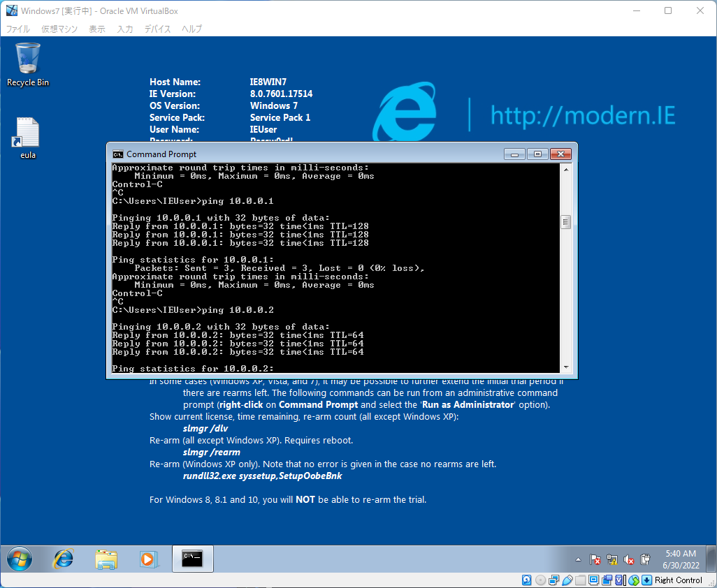
Task: Click the 'IE8WIN7' host name value
Action: (x=268, y=82)
